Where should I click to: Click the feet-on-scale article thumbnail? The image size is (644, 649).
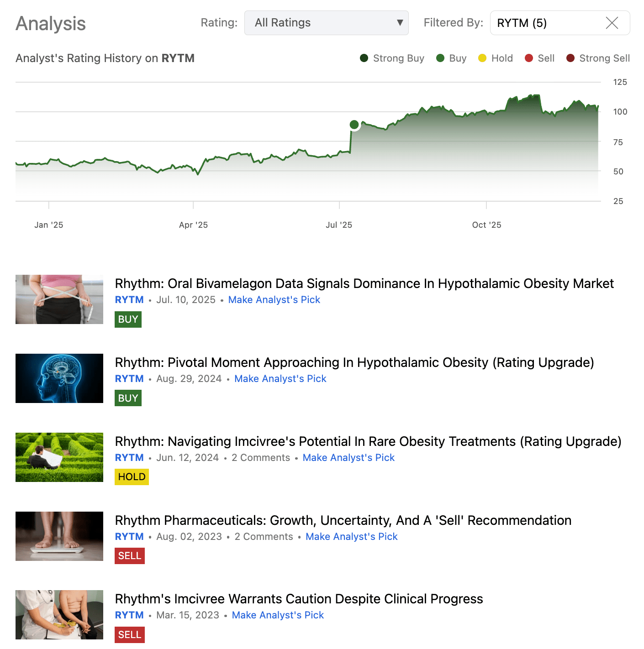point(59,536)
